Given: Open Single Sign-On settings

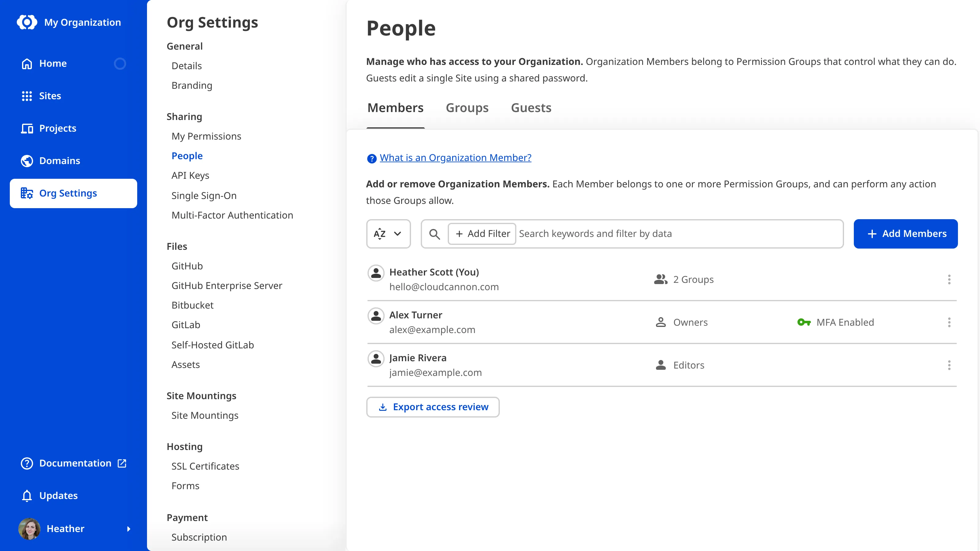Looking at the screenshot, I should 204,196.
